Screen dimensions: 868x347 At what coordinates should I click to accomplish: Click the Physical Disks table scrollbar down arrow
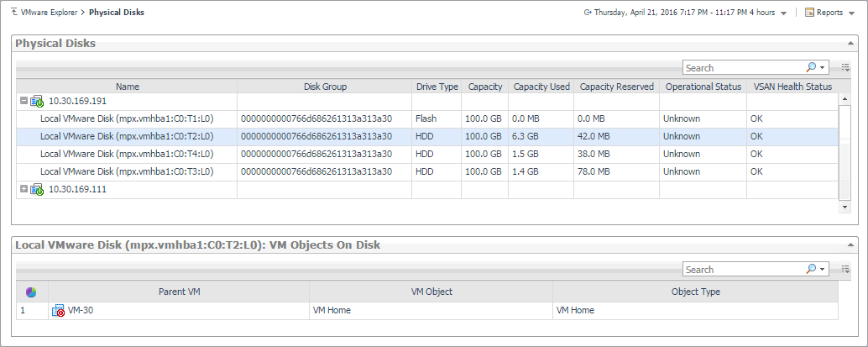point(845,207)
